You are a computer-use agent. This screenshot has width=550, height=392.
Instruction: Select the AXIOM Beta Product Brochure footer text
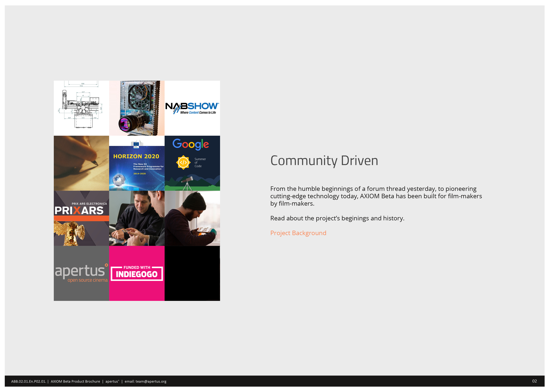click(x=75, y=381)
